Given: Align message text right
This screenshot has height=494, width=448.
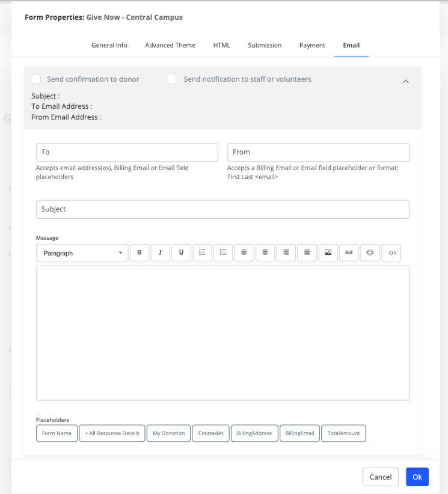Looking at the screenshot, I should point(286,252).
